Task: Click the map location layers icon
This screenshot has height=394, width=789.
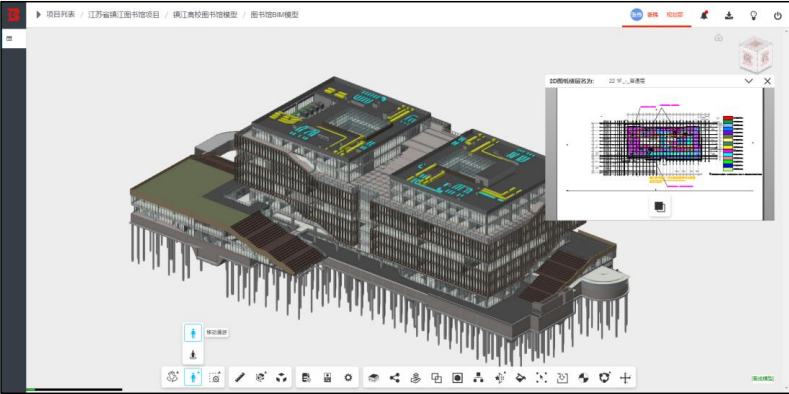Action: click(416, 377)
